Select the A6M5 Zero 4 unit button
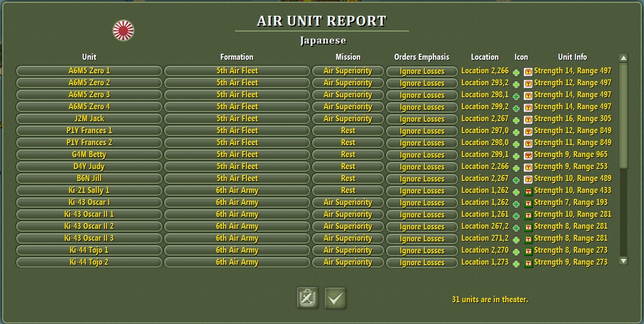 [x=89, y=107]
